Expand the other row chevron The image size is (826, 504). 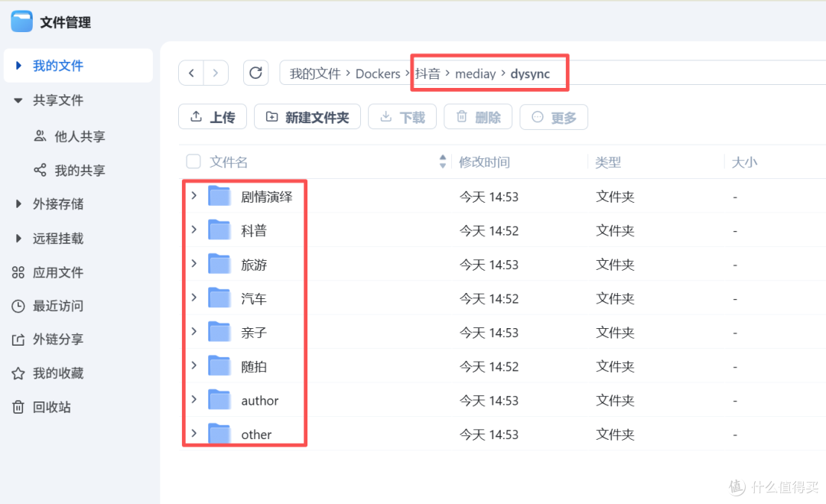[194, 434]
